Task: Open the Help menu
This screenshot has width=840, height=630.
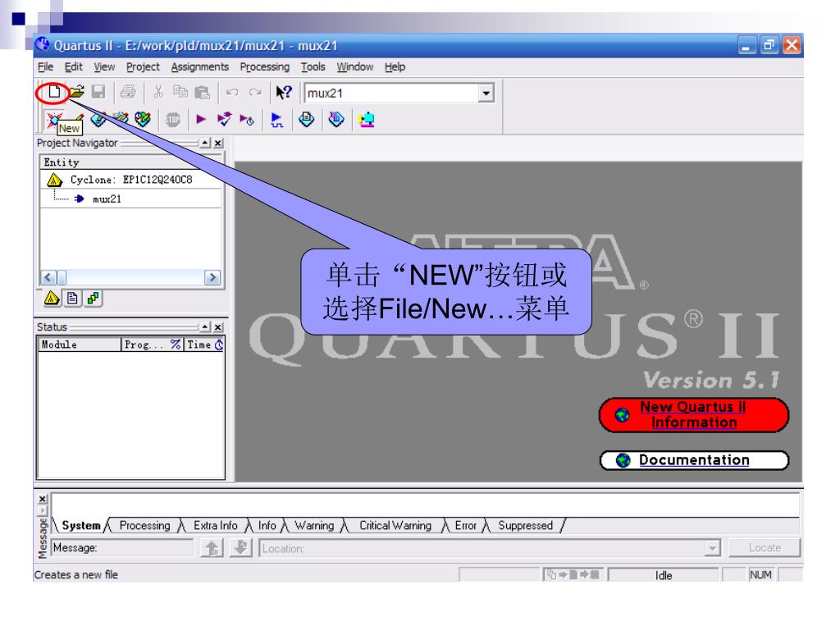Action: tap(395, 67)
